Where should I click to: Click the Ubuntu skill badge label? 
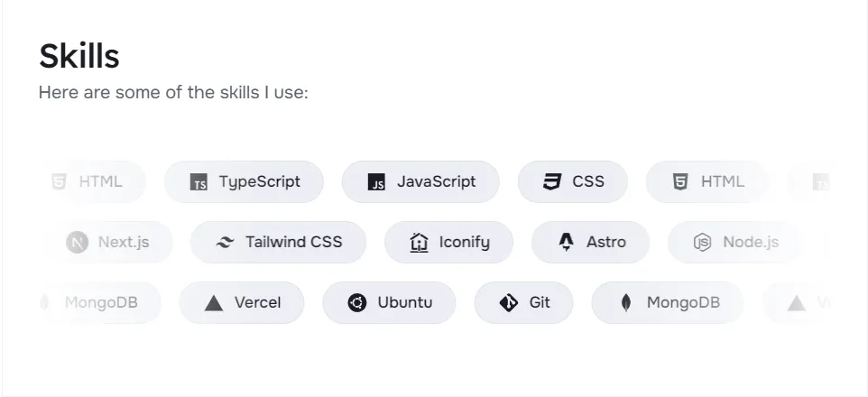point(405,302)
